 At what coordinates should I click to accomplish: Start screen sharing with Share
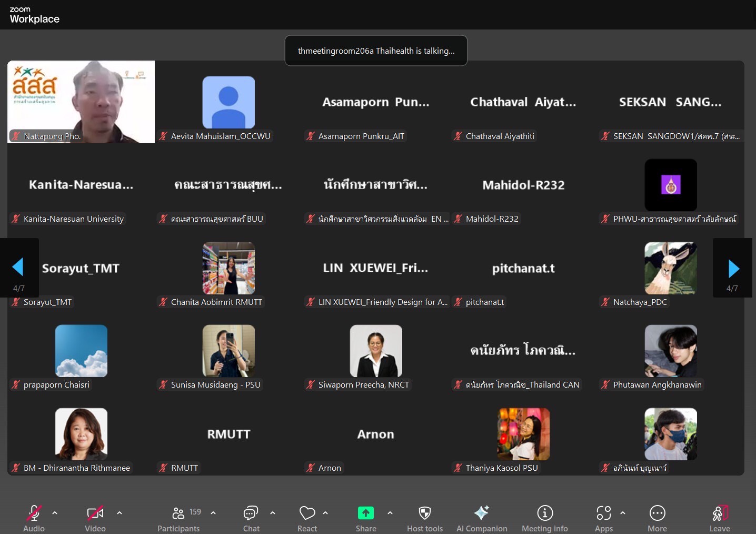tap(365, 513)
